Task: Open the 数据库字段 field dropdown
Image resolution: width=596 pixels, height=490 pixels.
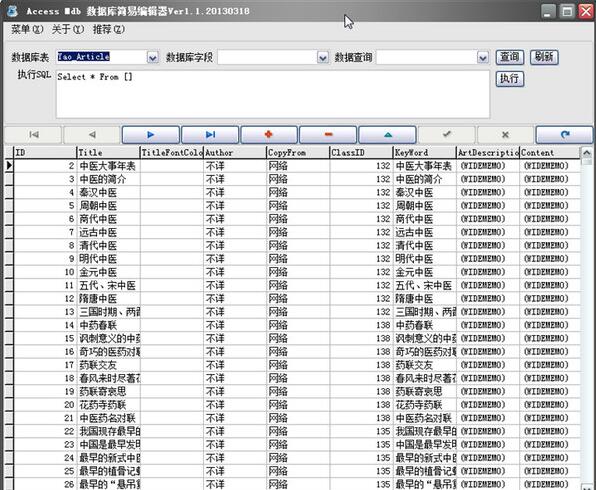Action: (x=323, y=57)
